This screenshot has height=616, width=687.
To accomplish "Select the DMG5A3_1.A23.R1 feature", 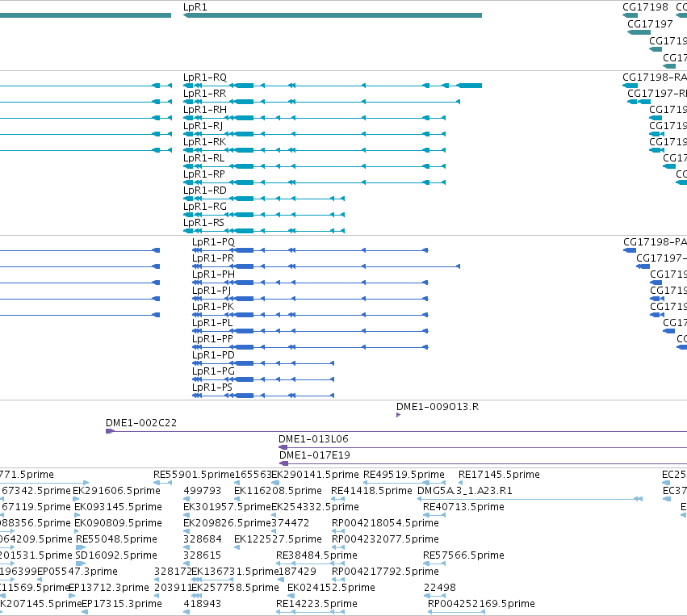I will point(465,491).
